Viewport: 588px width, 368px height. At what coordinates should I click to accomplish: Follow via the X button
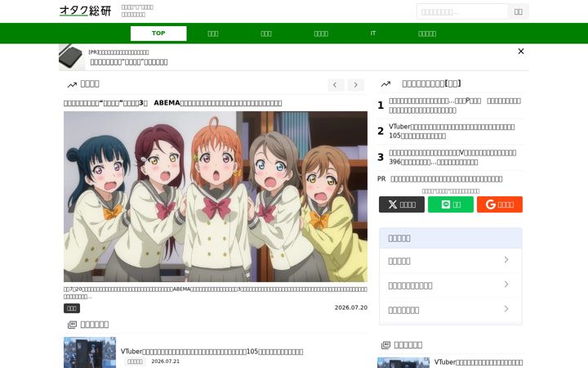[402, 204]
